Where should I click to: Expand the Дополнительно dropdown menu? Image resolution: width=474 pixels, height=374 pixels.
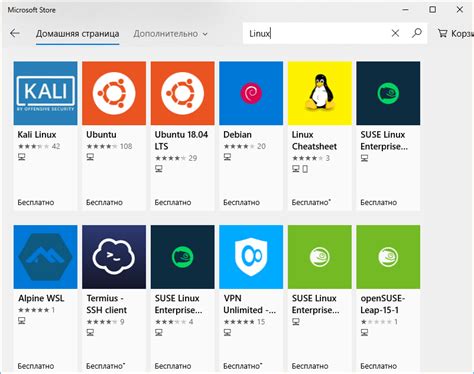click(170, 34)
